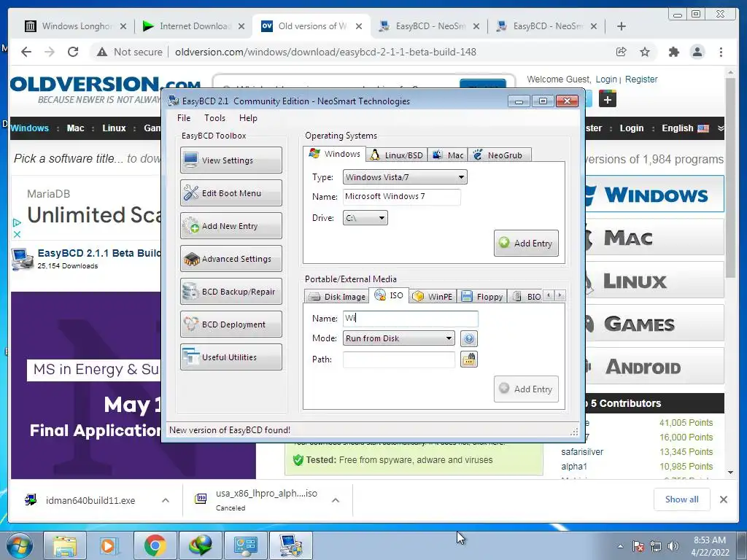
Task: Expand the Mode dropdown showing Run from Disk
Action: pos(399,338)
